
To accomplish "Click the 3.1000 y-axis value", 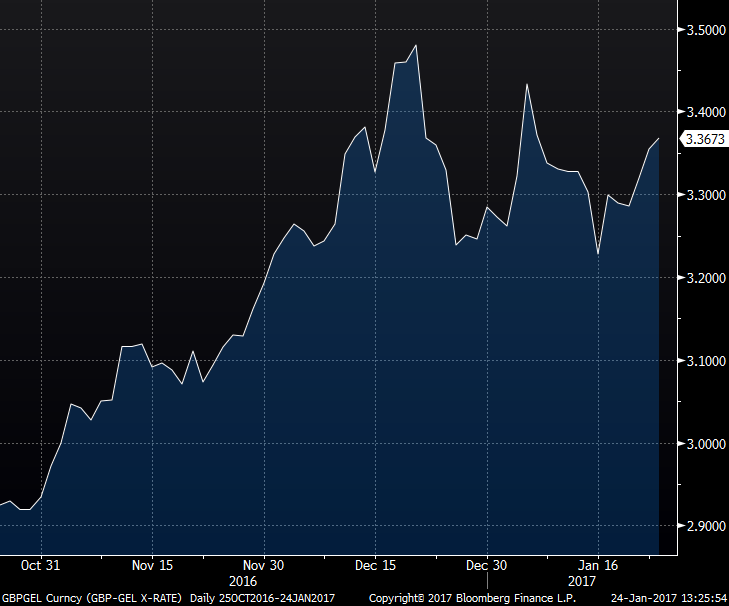I will click(x=704, y=361).
